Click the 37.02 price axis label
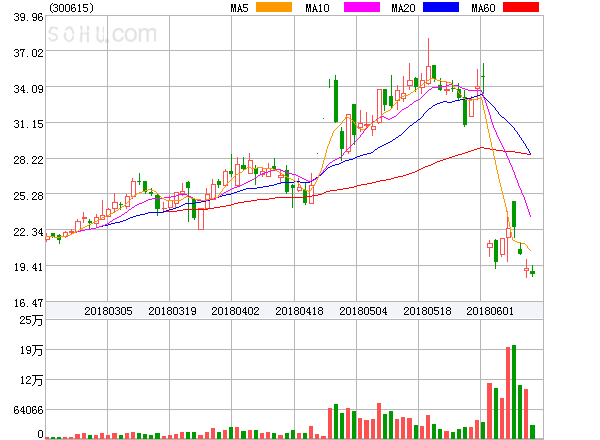 tap(28, 53)
